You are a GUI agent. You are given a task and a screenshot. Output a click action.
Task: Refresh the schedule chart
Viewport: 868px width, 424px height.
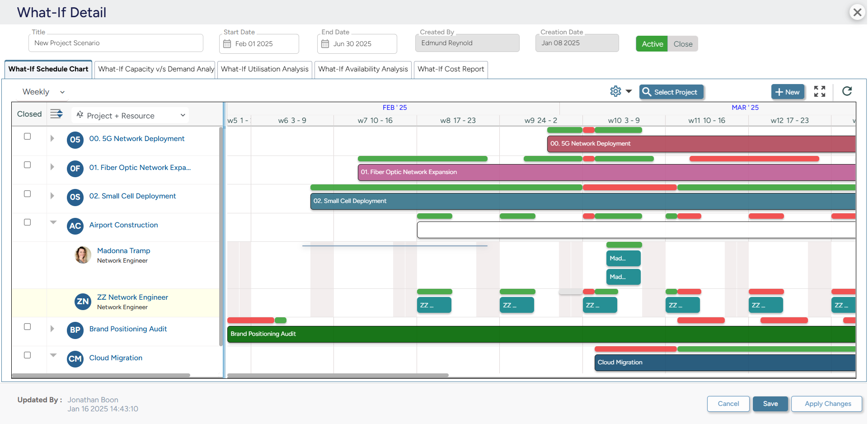(847, 91)
